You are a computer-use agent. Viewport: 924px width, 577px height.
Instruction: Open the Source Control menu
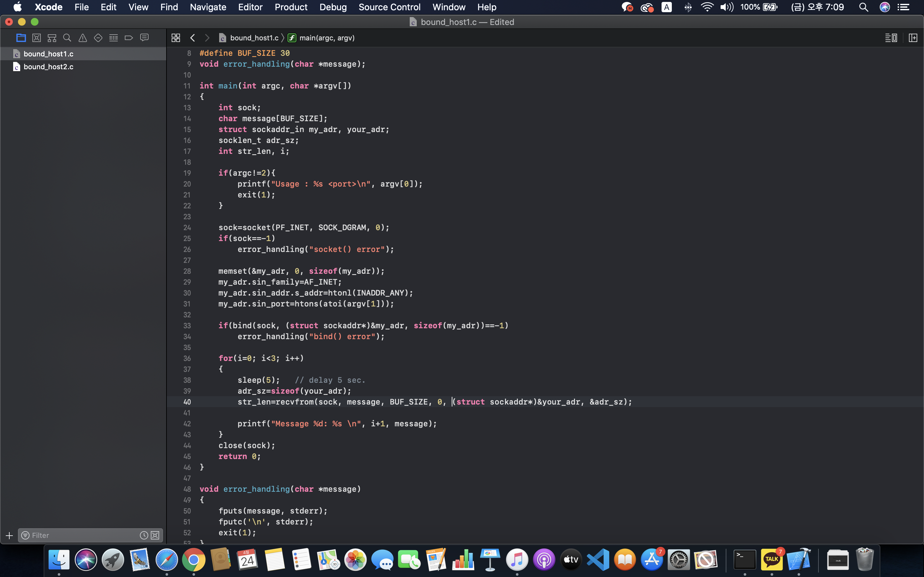point(389,7)
